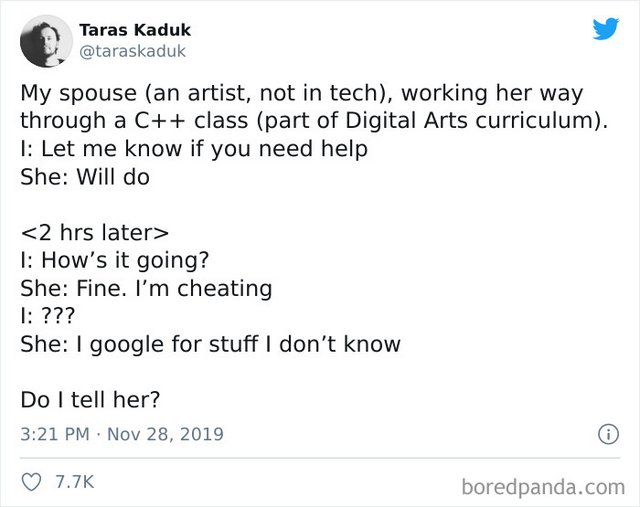Viewport: 640px width, 507px height.
Task: Visit the @taraskaduk handle link
Action: point(133,51)
